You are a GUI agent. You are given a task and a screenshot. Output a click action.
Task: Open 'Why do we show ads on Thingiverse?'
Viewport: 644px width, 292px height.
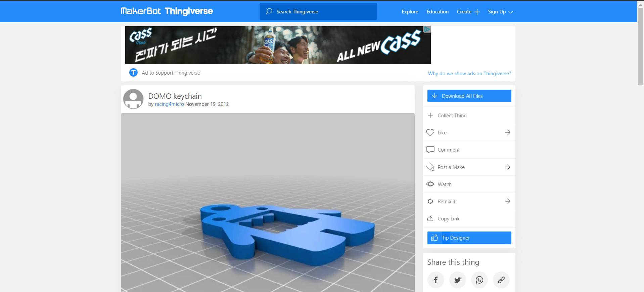469,74
